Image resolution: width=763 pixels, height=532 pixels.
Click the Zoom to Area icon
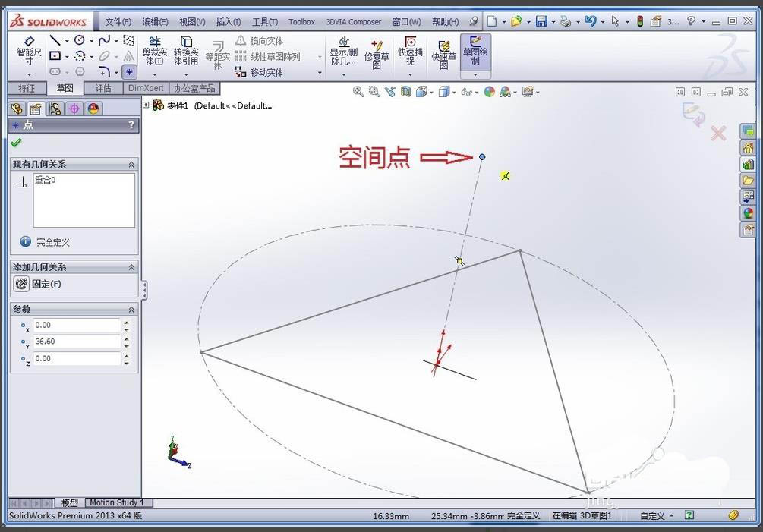click(374, 91)
